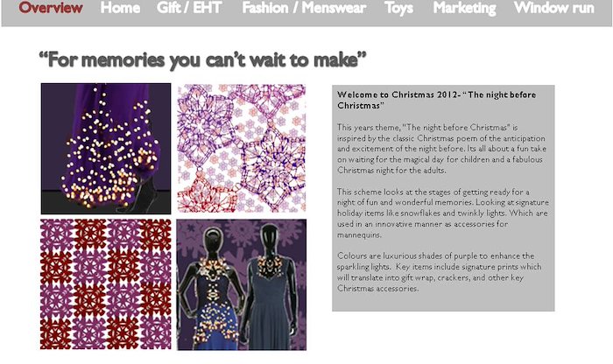
Task: Click the "For memories you can't wait to make" heading
Action: (x=202, y=60)
